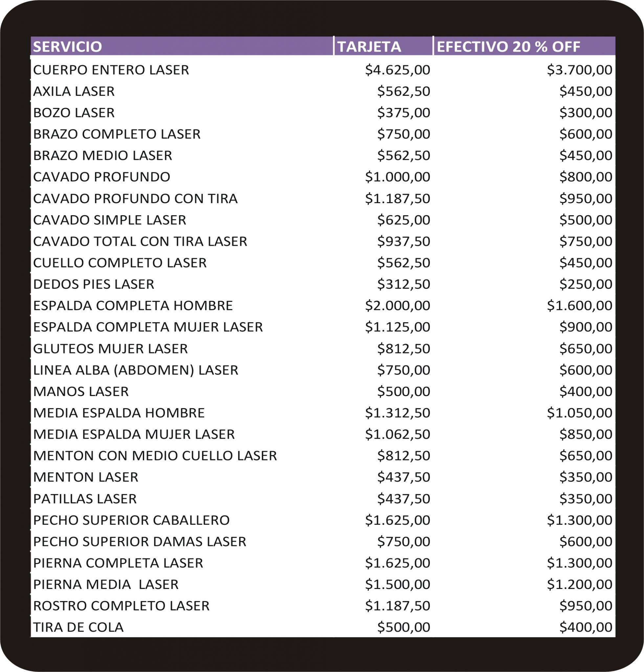The height and width of the screenshot is (672, 644).
Task: Select the BOZO LASER service name
Action: click(x=74, y=113)
